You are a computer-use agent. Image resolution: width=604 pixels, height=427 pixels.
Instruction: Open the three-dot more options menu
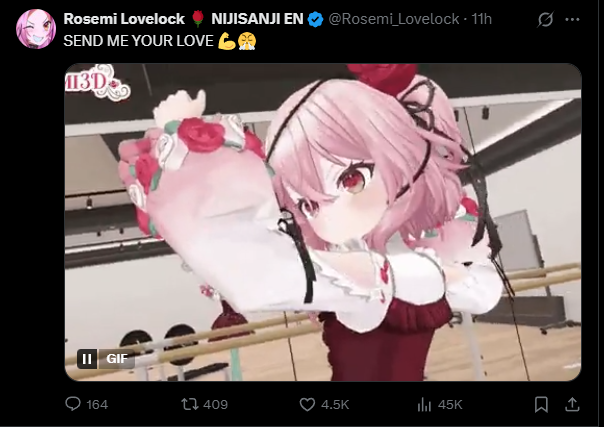click(572, 19)
